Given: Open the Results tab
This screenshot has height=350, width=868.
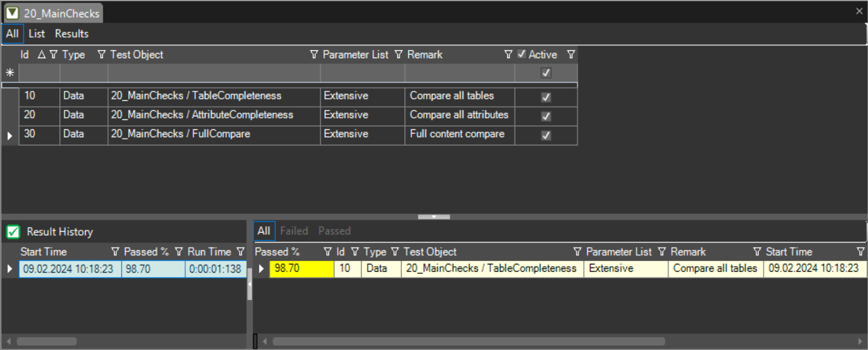Looking at the screenshot, I should click(72, 34).
